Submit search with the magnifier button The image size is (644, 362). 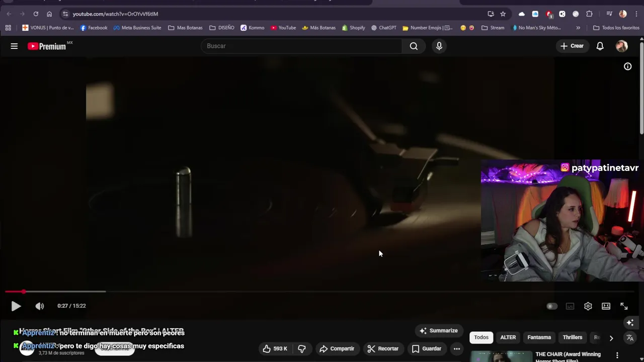click(x=414, y=46)
